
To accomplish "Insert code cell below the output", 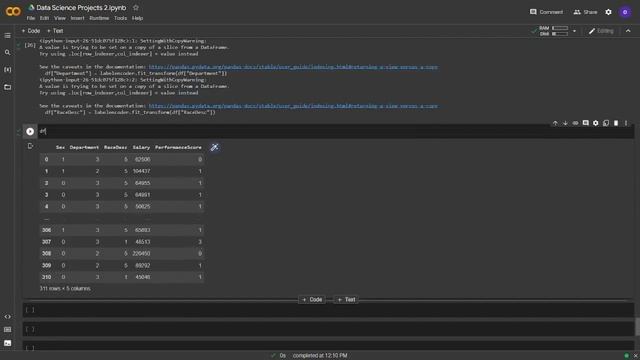I will (312, 300).
